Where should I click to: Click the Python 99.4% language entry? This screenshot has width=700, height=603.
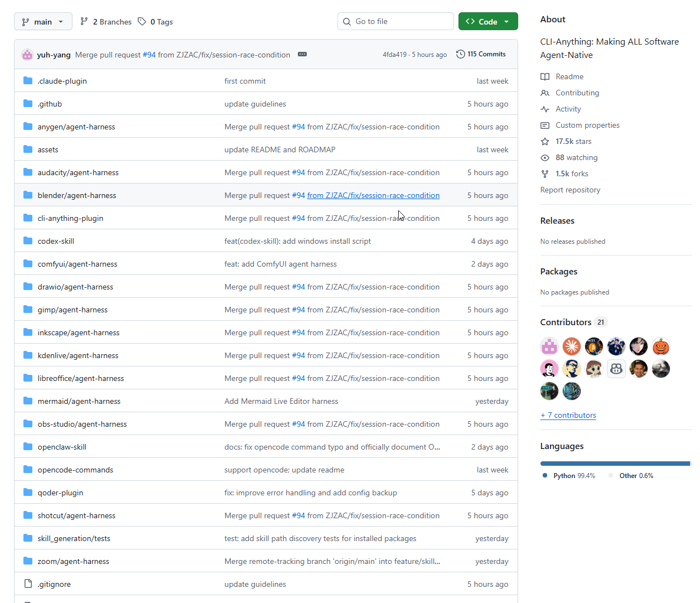(x=574, y=476)
